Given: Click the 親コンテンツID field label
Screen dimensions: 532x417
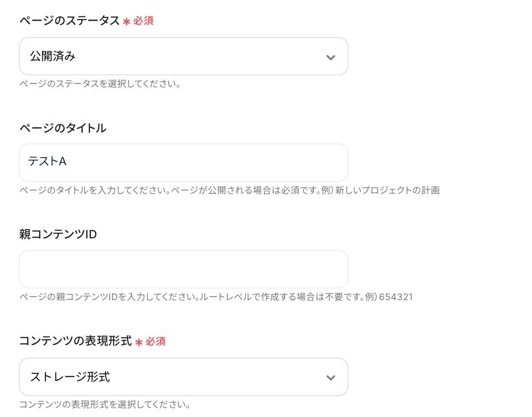Looking at the screenshot, I should 58,234.
